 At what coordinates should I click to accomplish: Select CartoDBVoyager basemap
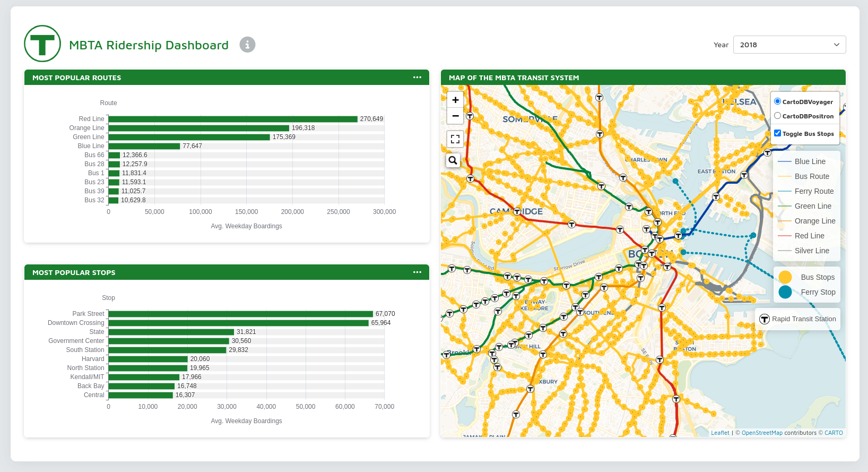pyautogui.click(x=778, y=101)
